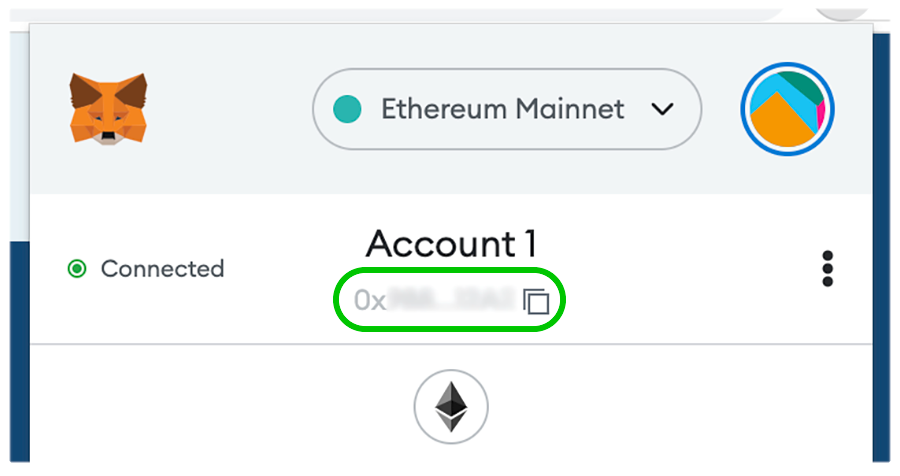The width and height of the screenshot is (900, 476).
Task: Click the Ethereum diamond token logo
Action: pos(451,408)
